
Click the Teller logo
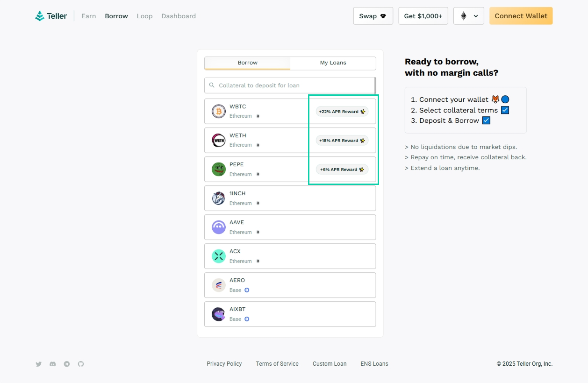click(x=51, y=16)
